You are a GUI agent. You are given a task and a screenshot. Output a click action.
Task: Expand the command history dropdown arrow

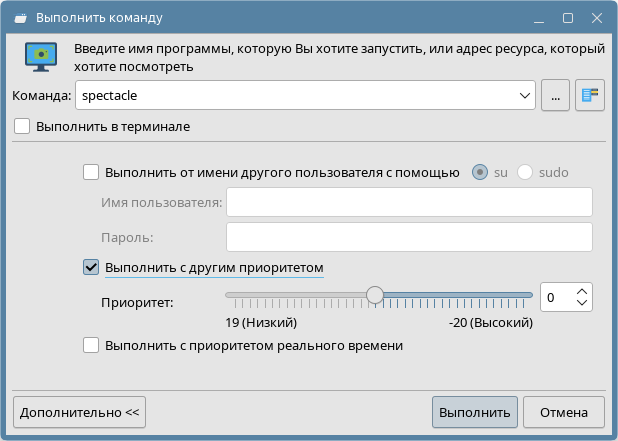[526, 96]
